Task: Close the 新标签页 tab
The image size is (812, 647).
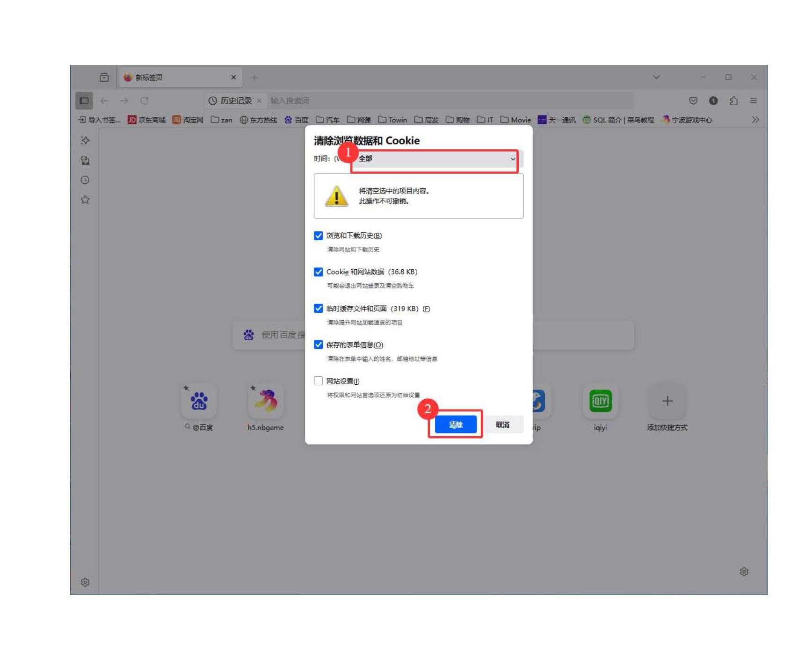Action: coord(233,77)
